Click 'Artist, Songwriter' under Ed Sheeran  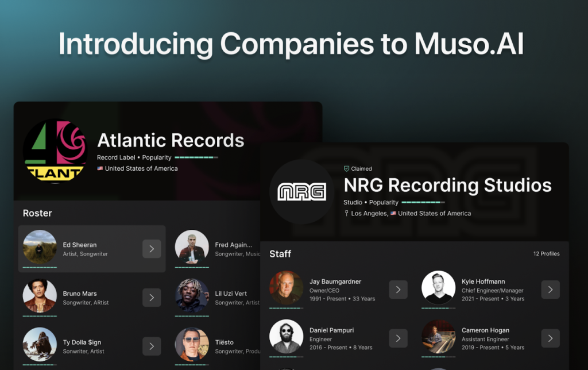click(x=85, y=254)
